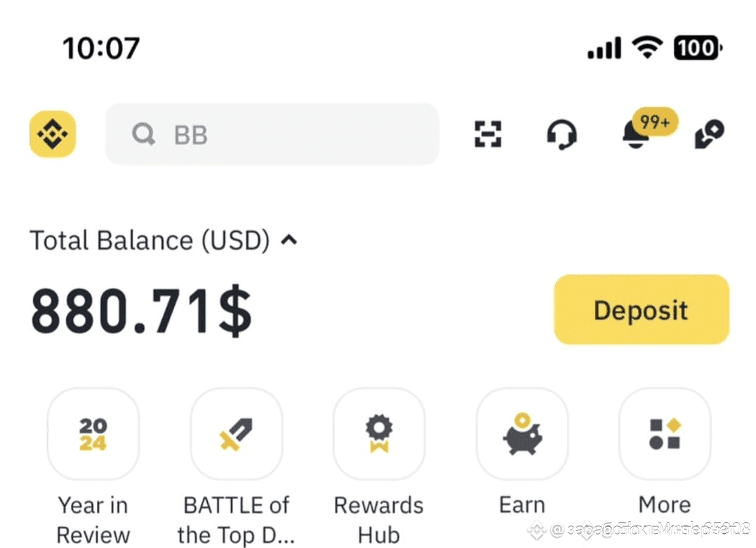Image resolution: width=756 pixels, height=548 pixels.
Task: Open BATTLE of the Top sword icon
Action: point(236,434)
